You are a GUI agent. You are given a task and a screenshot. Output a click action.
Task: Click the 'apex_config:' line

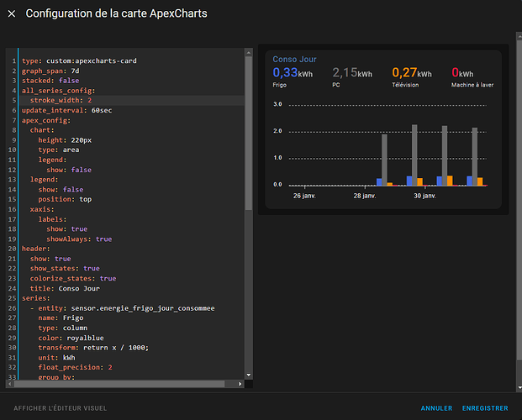pos(46,120)
